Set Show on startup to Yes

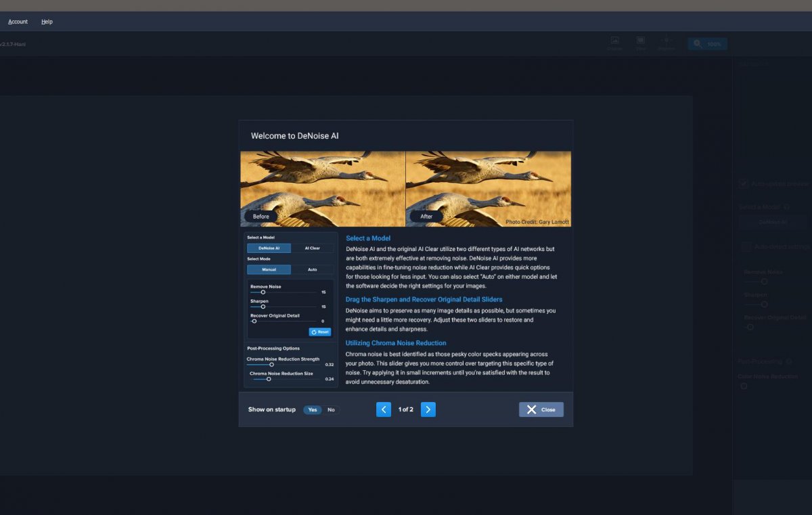tap(312, 409)
